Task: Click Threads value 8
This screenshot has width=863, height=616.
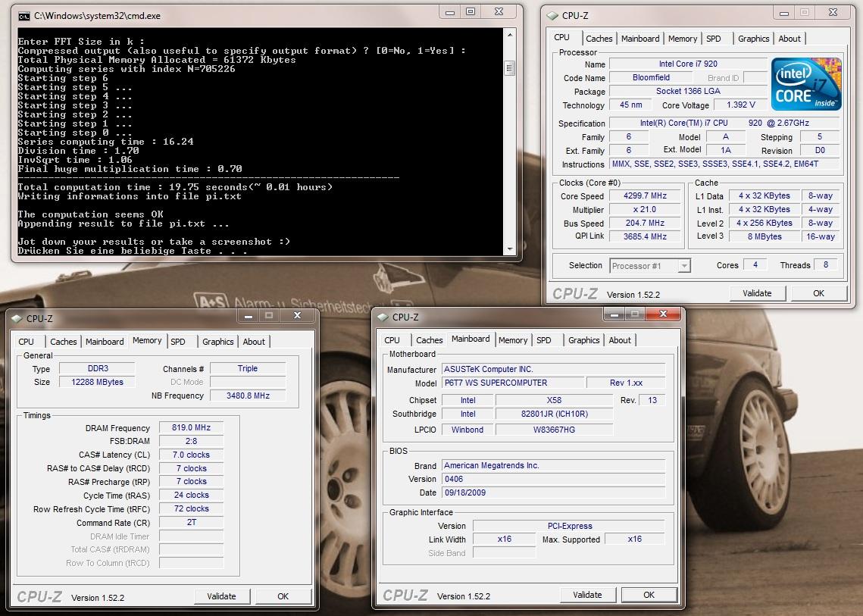Action: point(825,264)
